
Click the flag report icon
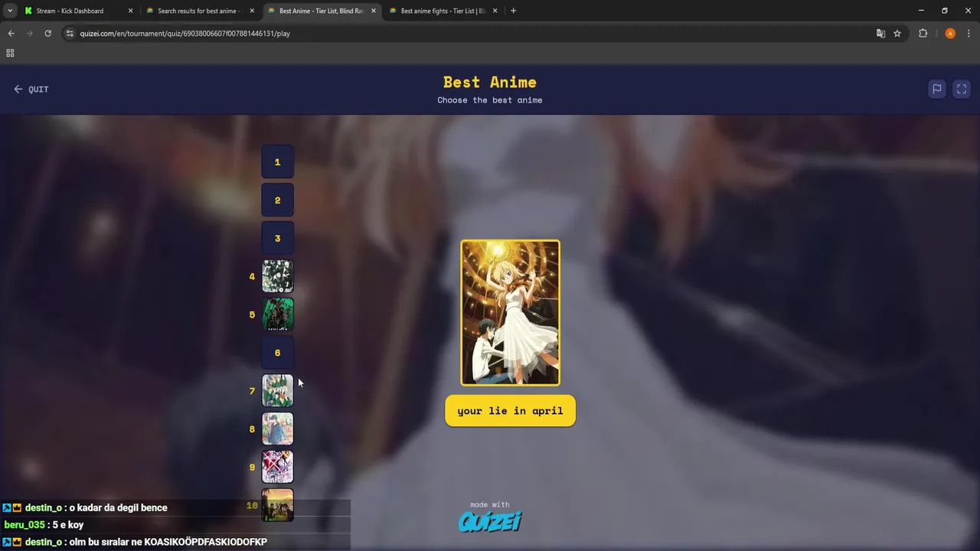[936, 89]
